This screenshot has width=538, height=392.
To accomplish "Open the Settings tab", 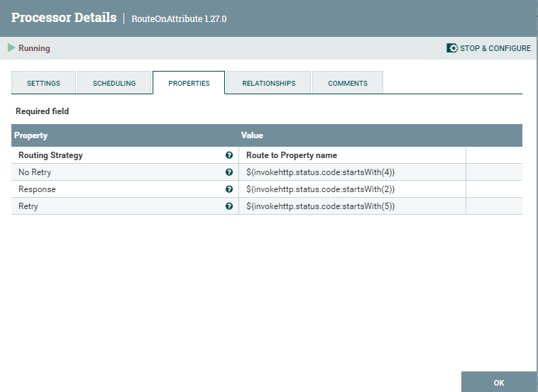I will [x=43, y=83].
